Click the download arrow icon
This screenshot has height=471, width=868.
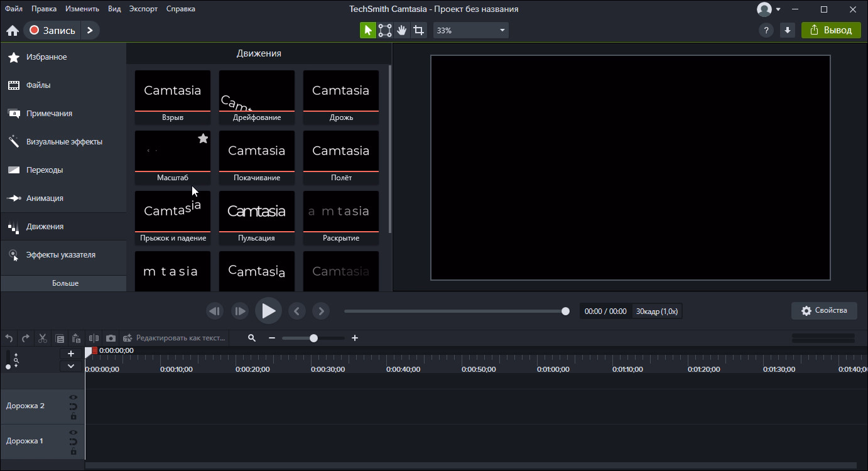787,30
